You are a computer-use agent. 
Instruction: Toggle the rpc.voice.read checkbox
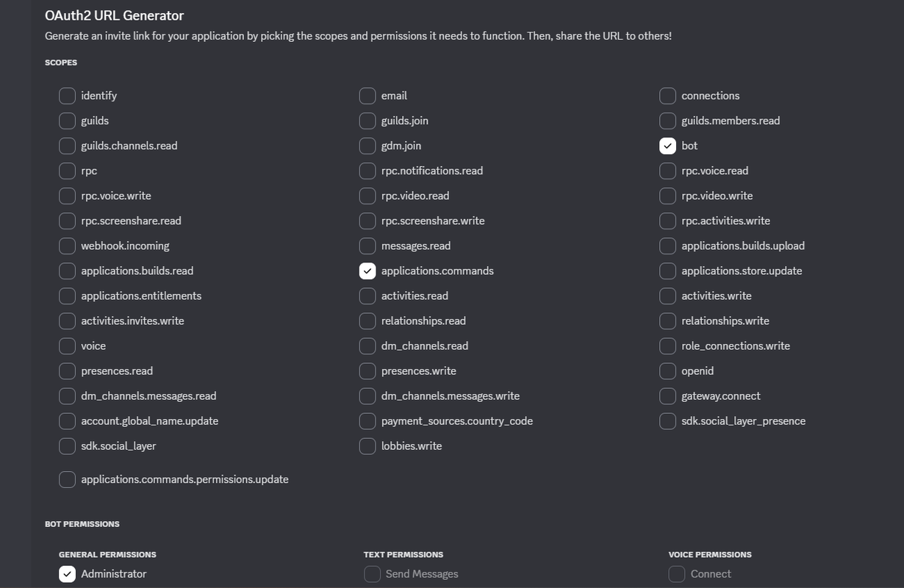coord(667,171)
